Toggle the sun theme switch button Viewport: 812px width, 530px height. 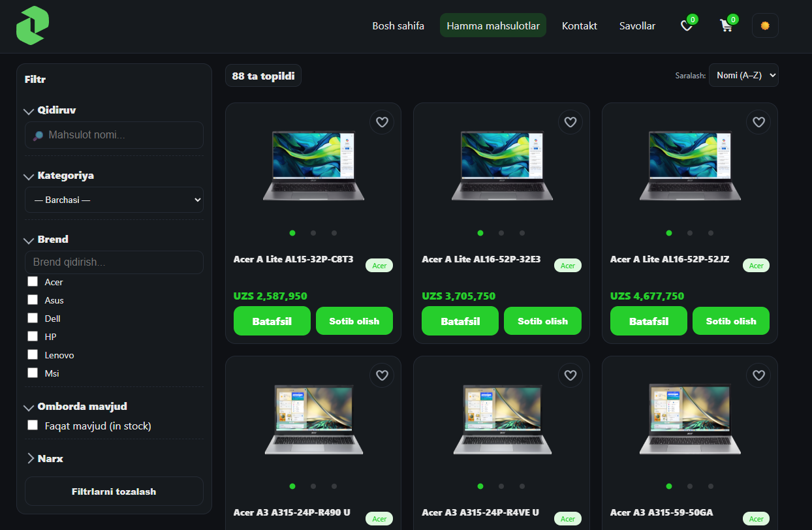click(765, 26)
